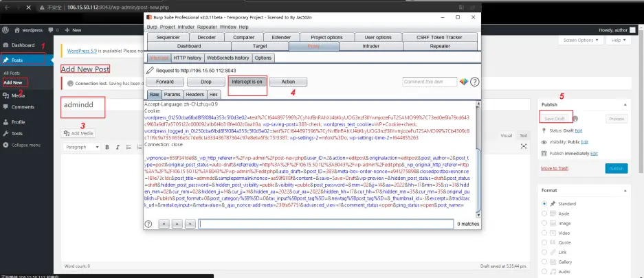The image size is (644, 278).
Task: Open Profile in the WordPress sidebar
Action: coord(18,122)
